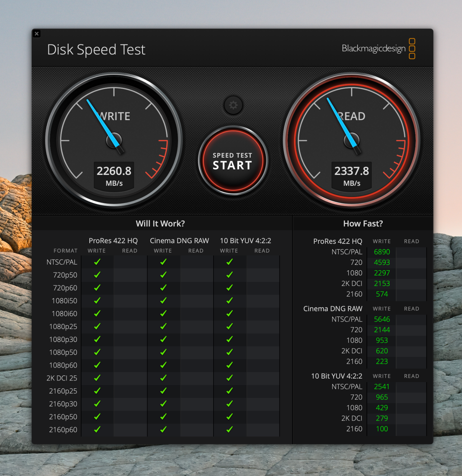Click the 2297 write frame rate value
The height and width of the screenshot is (476, 462).
382,273
